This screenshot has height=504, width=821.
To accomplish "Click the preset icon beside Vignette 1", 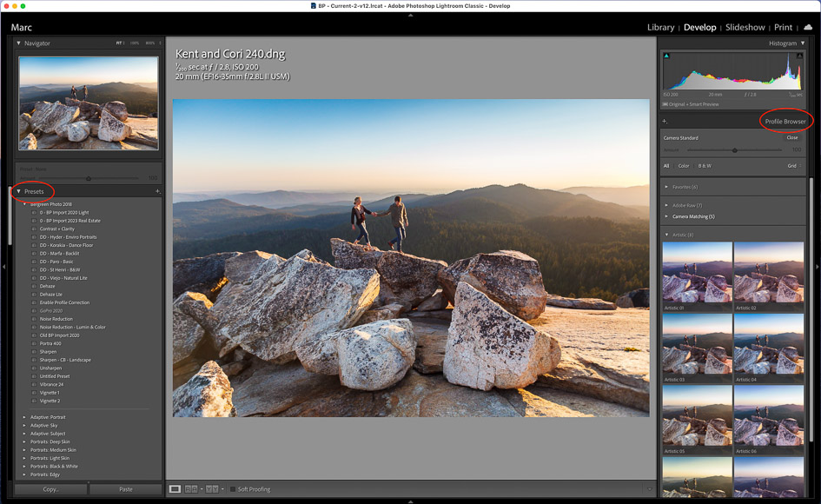I will [x=34, y=393].
